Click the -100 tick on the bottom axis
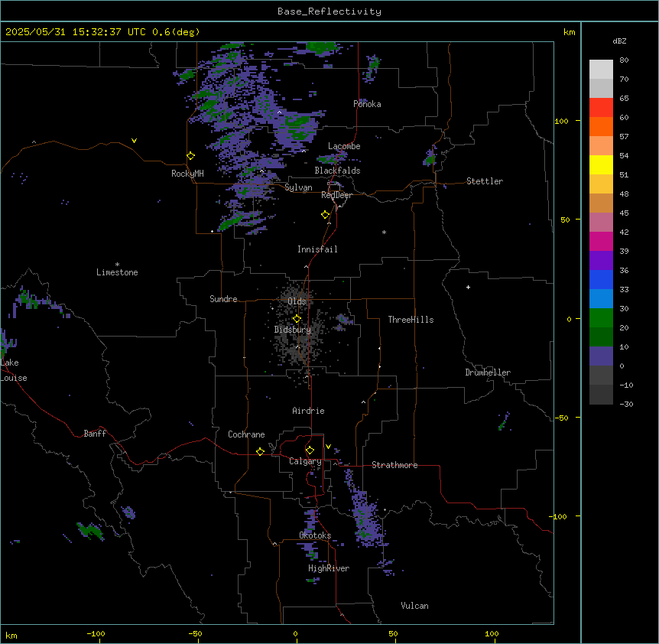This screenshot has width=659, height=644. [96, 633]
